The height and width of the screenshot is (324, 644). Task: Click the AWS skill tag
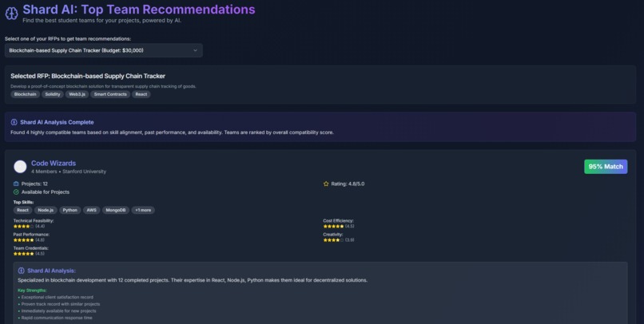(x=91, y=210)
